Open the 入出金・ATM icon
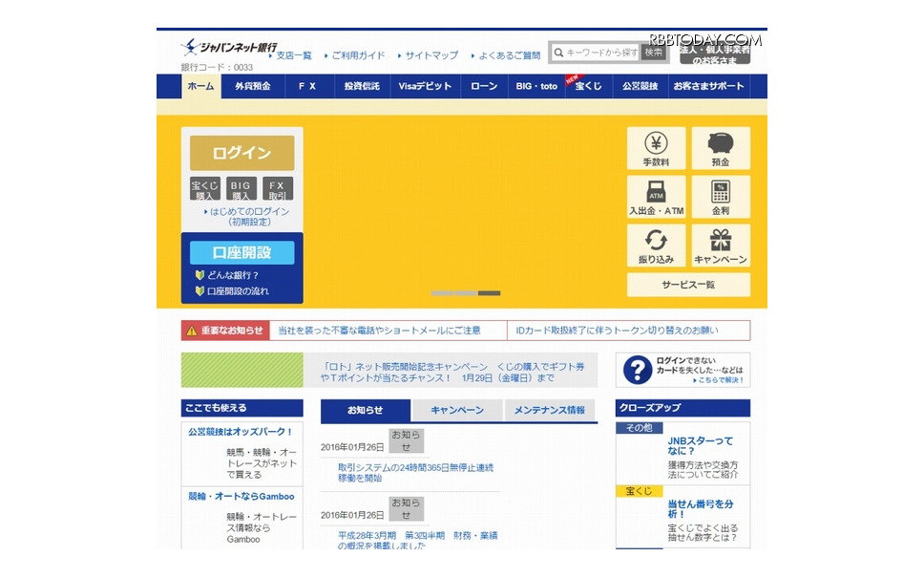The image size is (924, 578). tap(655, 197)
